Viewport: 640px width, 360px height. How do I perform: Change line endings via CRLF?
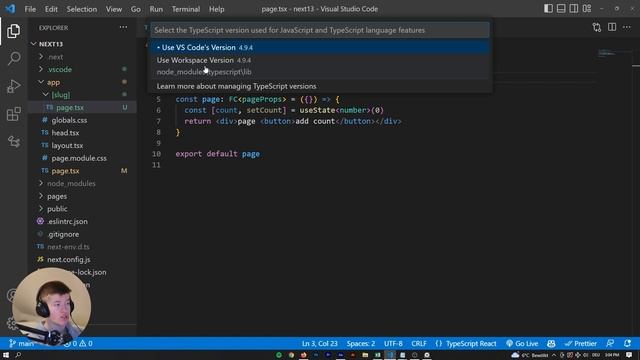(419, 344)
